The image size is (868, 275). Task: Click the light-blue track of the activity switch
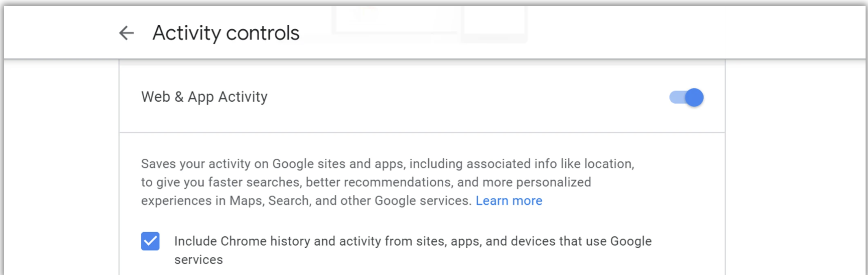click(x=677, y=98)
